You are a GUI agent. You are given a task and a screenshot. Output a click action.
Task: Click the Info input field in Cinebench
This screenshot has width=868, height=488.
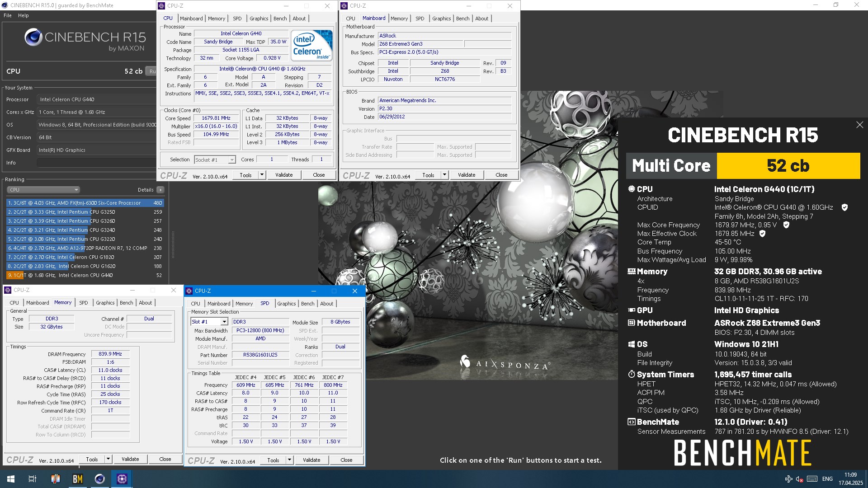point(96,163)
